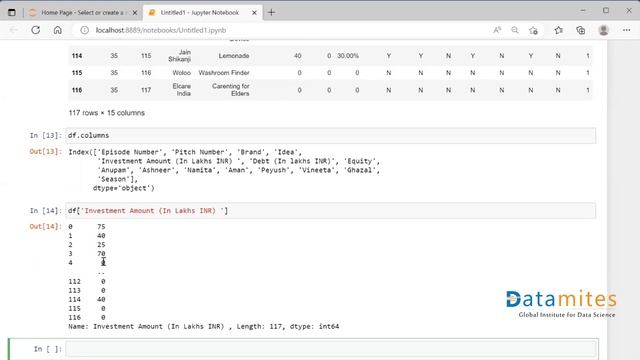Click the investment value 40 in row 114
The width and height of the screenshot is (640, 360).
[298, 56]
